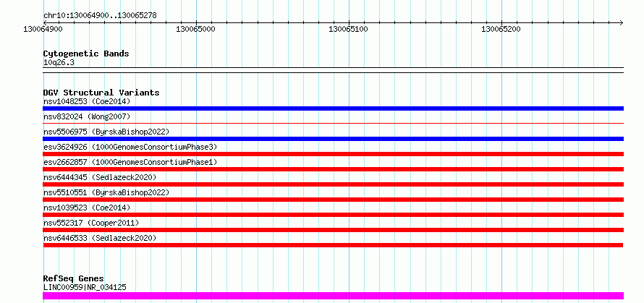
Task: Click the blue bar under nsv5506975
Action: [333, 139]
